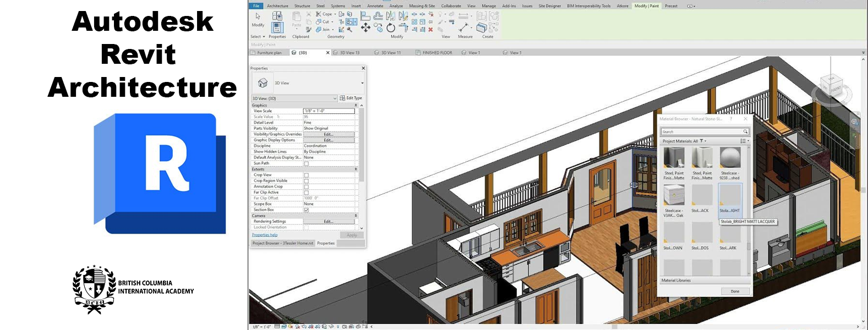Enable the Crop Region Visible checkbox
The image size is (868, 330).
click(307, 180)
